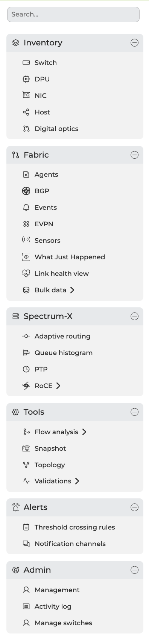Open the Threshold crossing rules page

point(75,527)
